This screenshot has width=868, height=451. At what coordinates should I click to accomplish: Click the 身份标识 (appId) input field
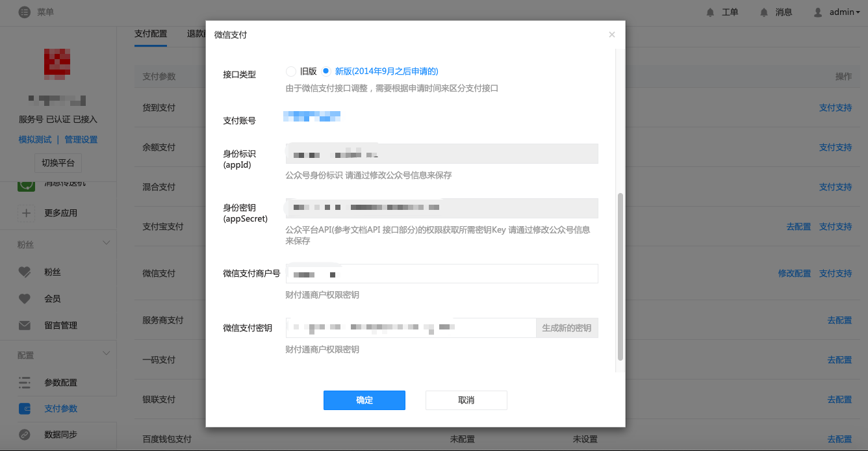pyautogui.click(x=442, y=154)
